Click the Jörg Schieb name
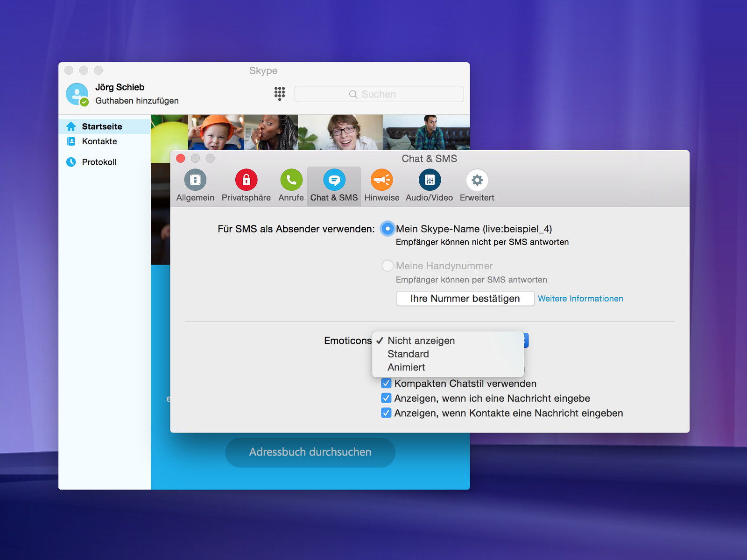This screenshot has width=747, height=560. [x=120, y=87]
